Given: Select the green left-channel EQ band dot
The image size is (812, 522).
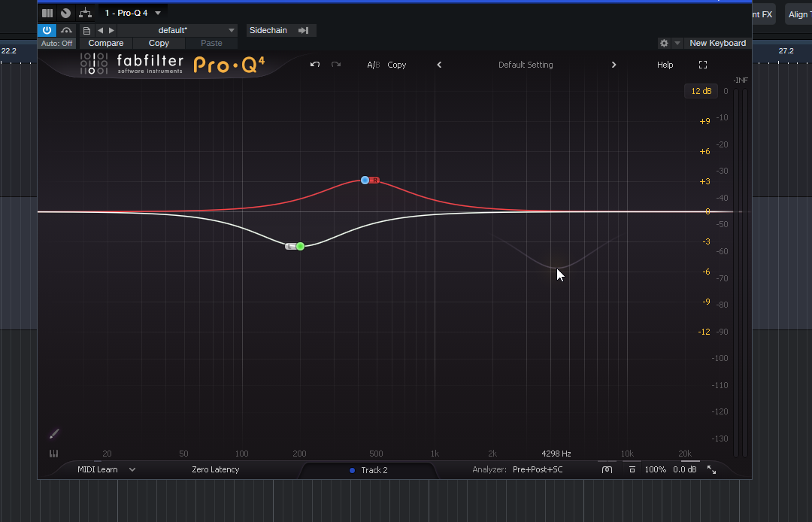Looking at the screenshot, I should 300,246.
